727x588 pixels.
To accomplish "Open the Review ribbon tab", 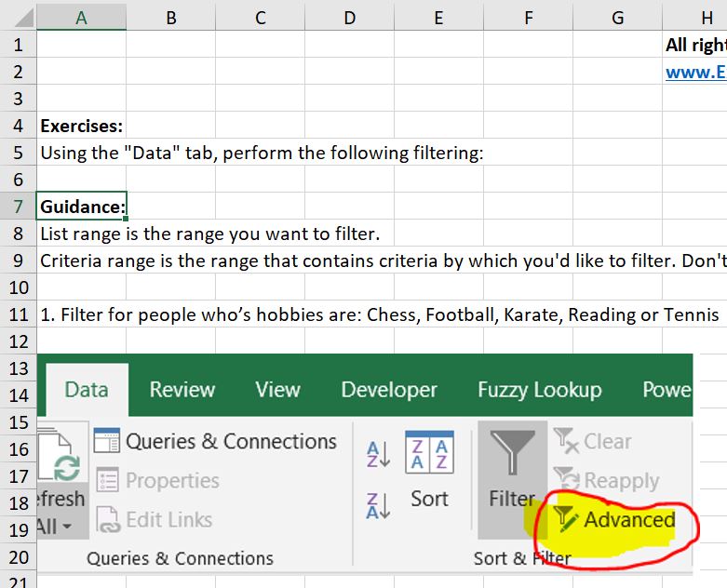I will pyautogui.click(x=182, y=390).
